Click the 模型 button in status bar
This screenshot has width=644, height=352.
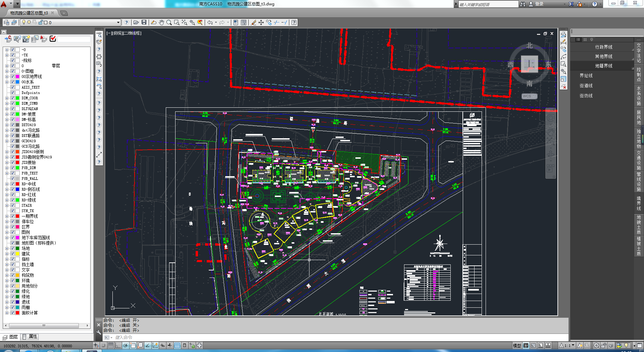[x=517, y=345]
